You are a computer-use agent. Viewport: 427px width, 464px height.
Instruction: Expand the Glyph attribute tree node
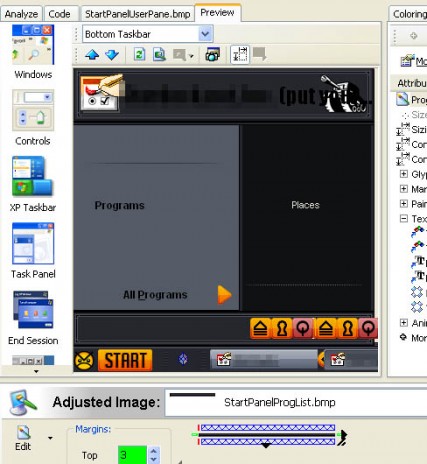[x=404, y=174]
